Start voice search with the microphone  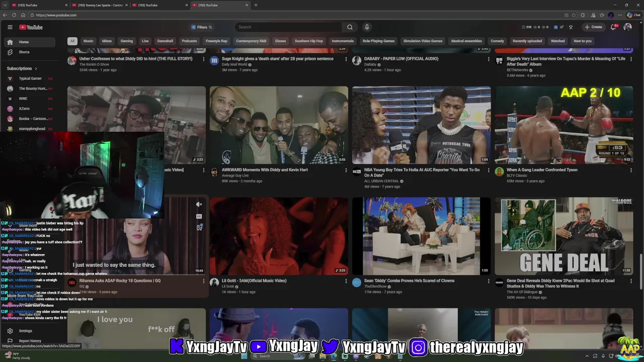pyautogui.click(x=367, y=27)
